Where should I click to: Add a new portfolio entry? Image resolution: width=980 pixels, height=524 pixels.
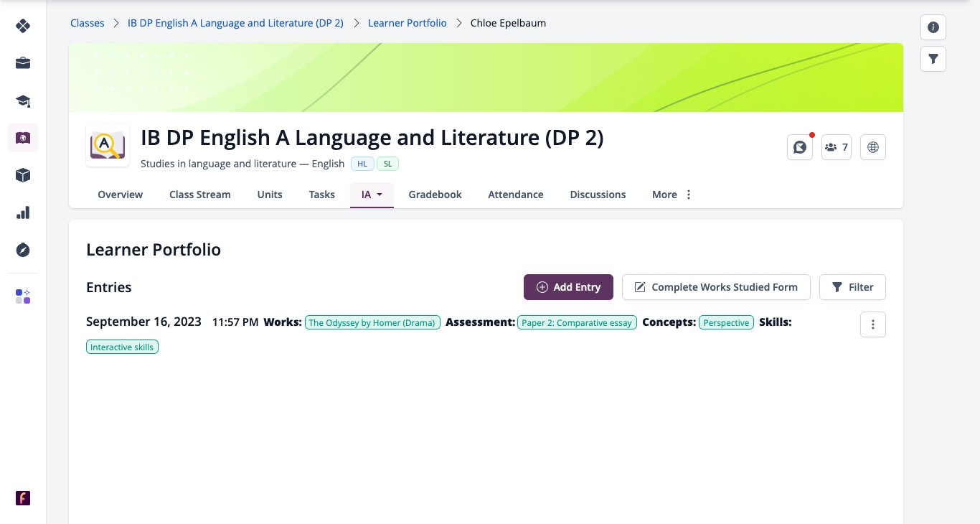568,287
